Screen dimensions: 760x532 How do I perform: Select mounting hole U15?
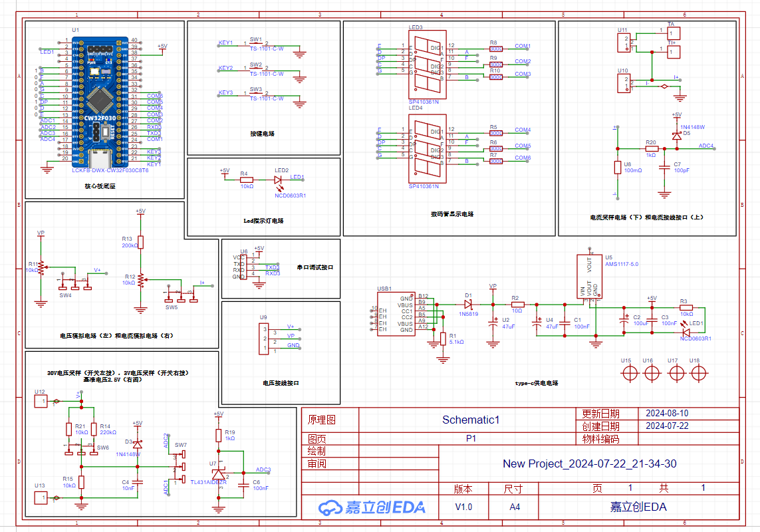point(630,374)
